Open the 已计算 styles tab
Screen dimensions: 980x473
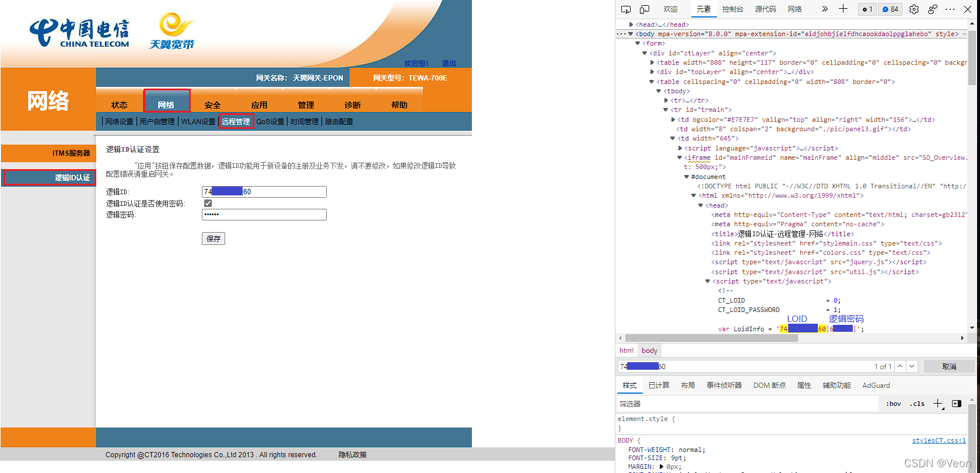click(659, 386)
